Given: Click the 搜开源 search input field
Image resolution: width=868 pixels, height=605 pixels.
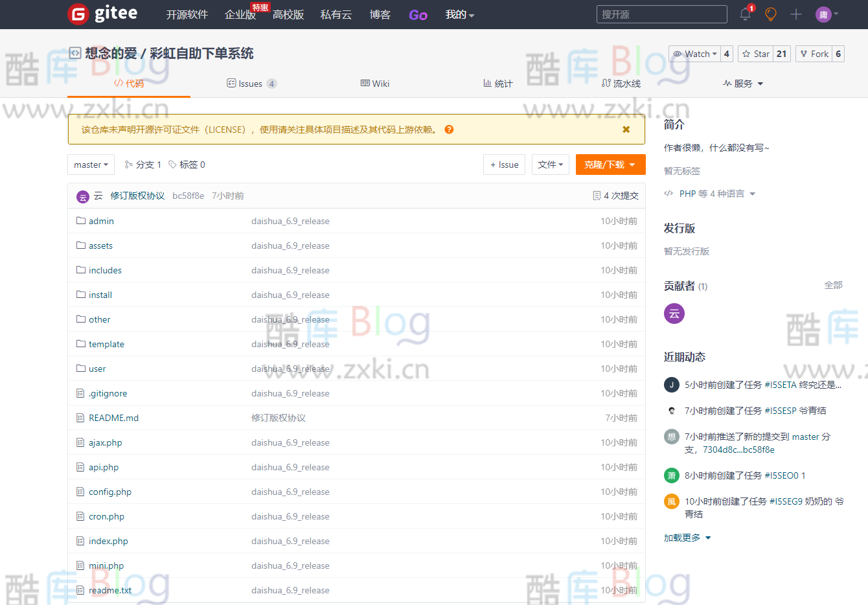Looking at the screenshot, I should coord(661,14).
